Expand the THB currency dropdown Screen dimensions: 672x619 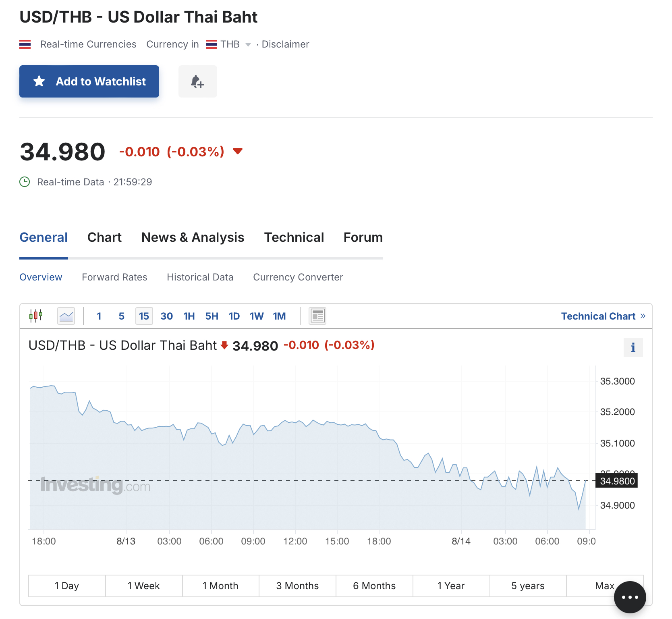point(248,44)
